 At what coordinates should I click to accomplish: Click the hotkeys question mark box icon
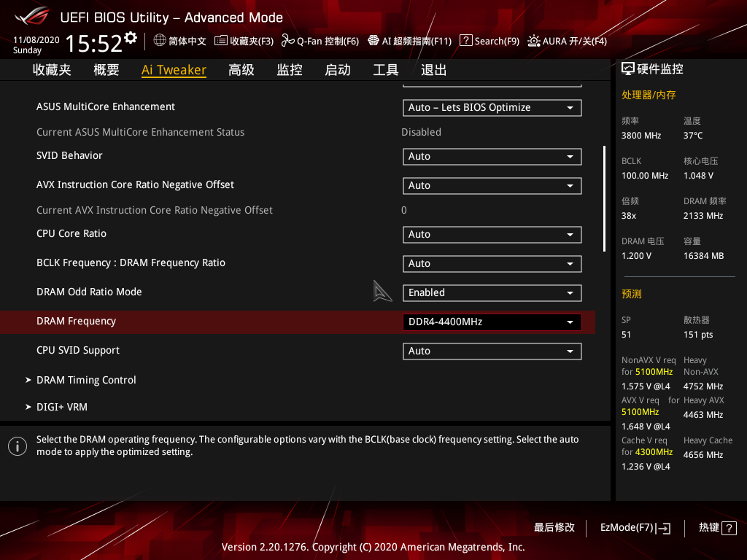click(x=729, y=528)
